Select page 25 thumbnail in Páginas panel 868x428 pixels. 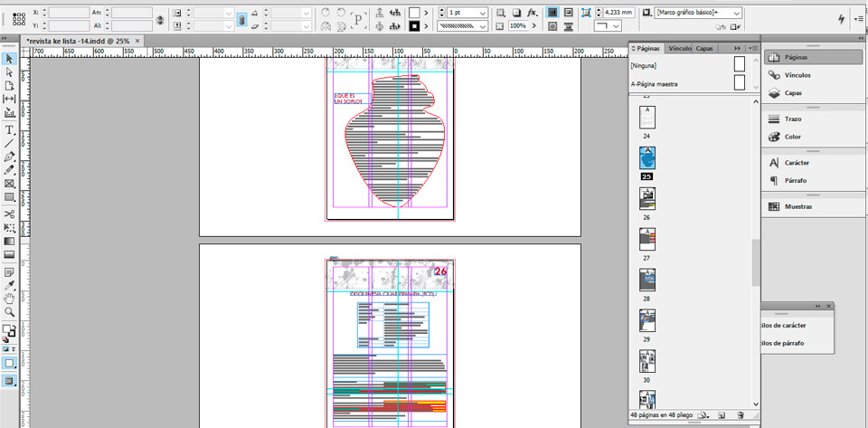(x=647, y=158)
